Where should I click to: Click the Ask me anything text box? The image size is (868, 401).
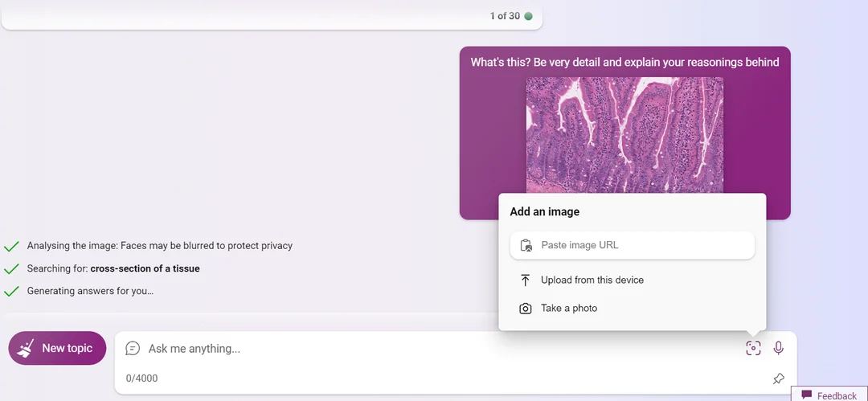pyautogui.click(x=434, y=348)
